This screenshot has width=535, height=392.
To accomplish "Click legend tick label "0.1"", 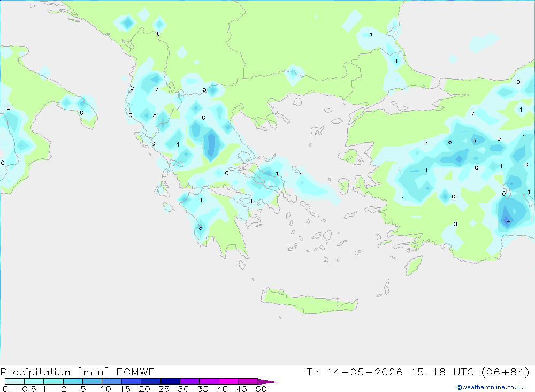I will 9,389.
